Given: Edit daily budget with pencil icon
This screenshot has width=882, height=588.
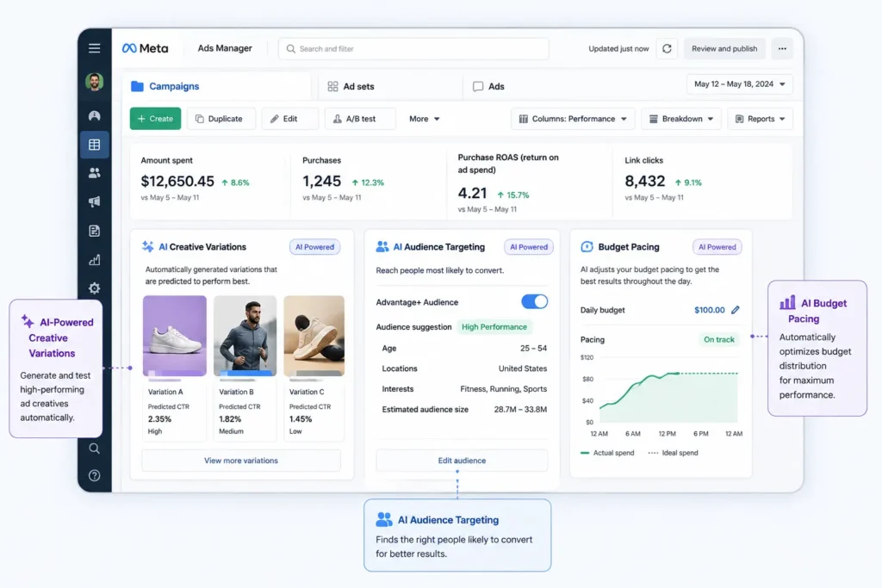Looking at the screenshot, I should (x=736, y=310).
